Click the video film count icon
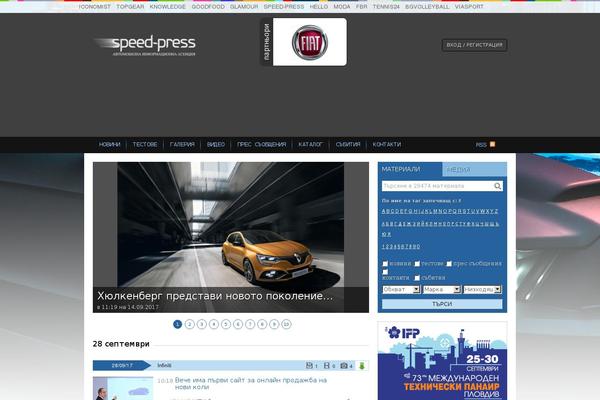 click(326, 366)
